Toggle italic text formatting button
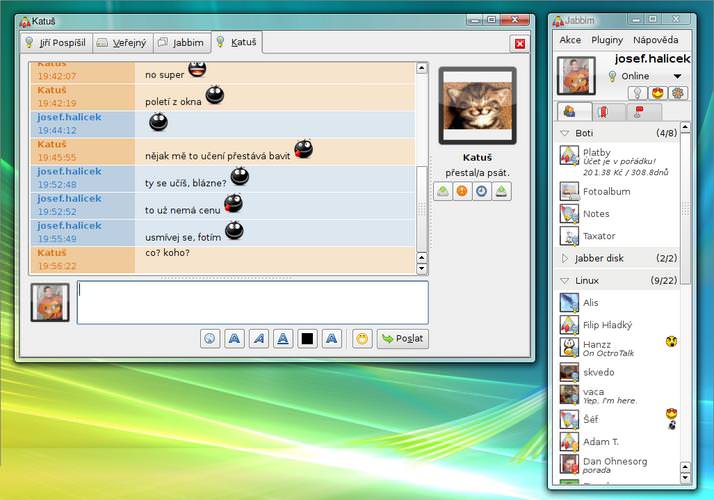714x500 pixels. pos(259,339)
